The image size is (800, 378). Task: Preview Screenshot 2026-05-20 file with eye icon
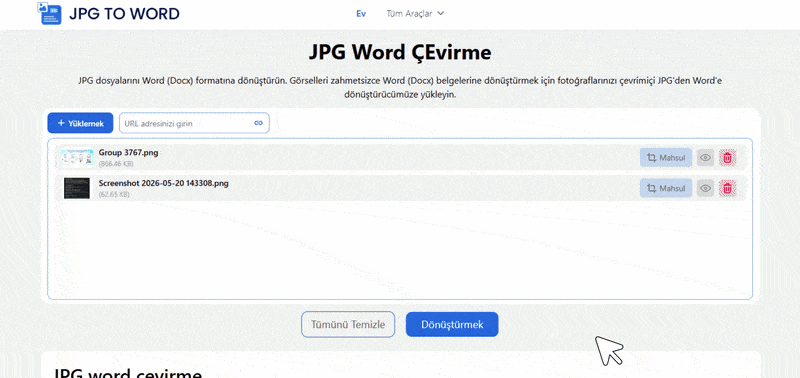[x=706, y=189]
